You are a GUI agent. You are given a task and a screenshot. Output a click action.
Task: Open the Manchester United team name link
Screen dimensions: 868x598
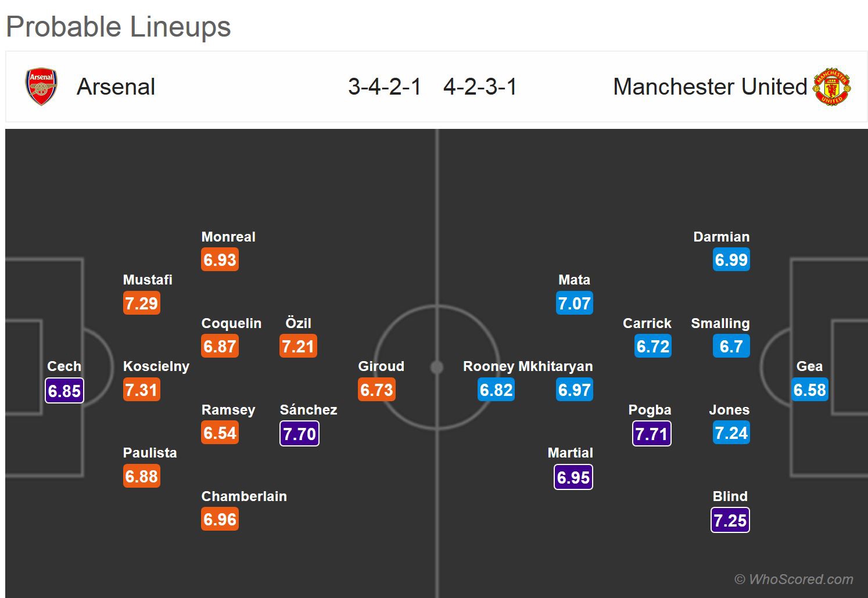click(x=710, y=87)
